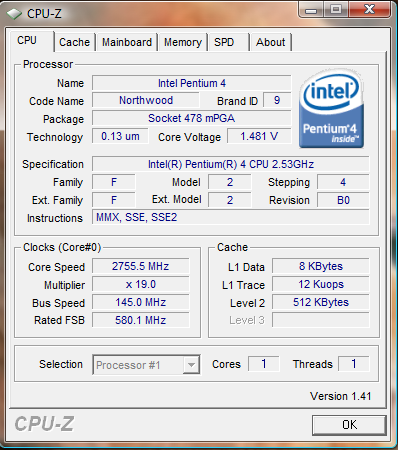Click the 'Core Speed' label
Image resolution: width=398 pixels, height=450 pixels.
(56, 267)
